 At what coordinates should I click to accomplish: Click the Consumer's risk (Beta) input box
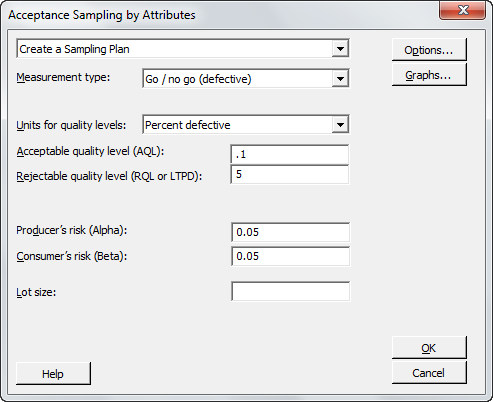point(290,256)
